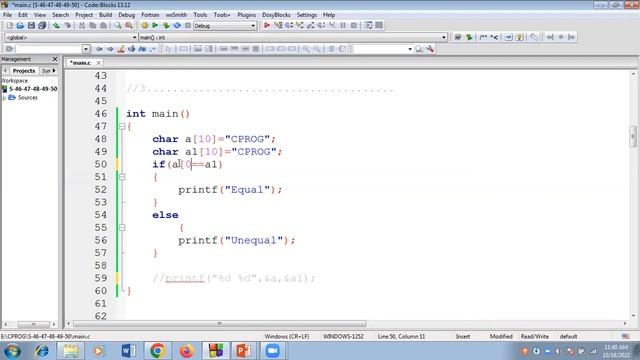This screenshot has height=360, width=640.
Task: Click the red wrench options icon
Action: [430, 49]
